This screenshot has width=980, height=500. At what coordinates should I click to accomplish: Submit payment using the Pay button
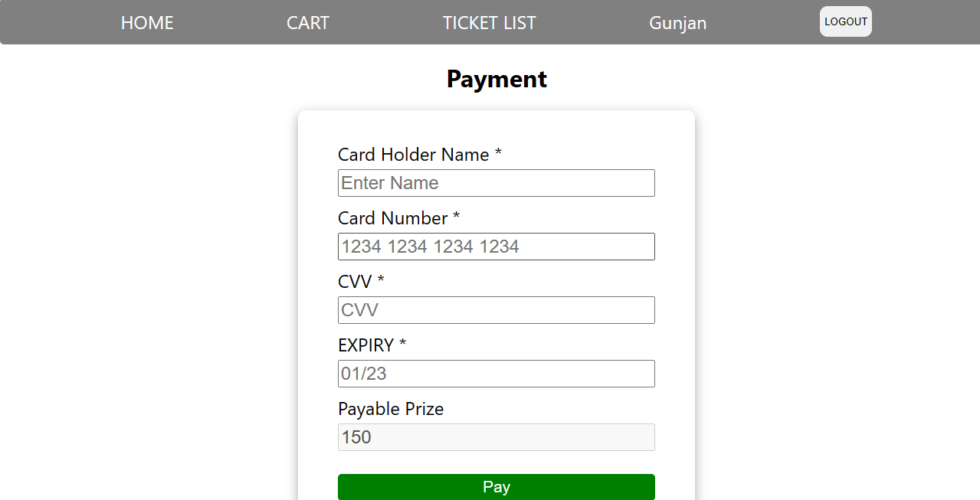pyautogui.click(x=496, y=486)
